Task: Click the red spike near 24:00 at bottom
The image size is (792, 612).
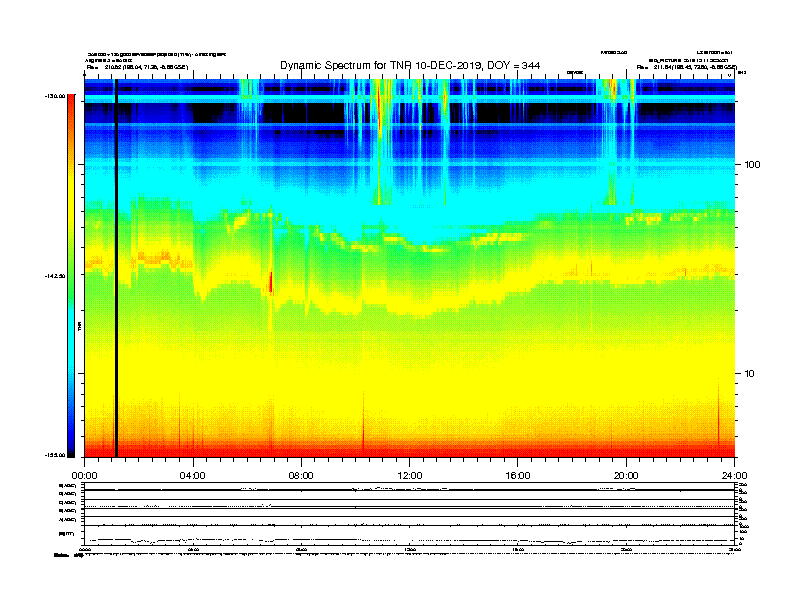Action: click(718, 420)
